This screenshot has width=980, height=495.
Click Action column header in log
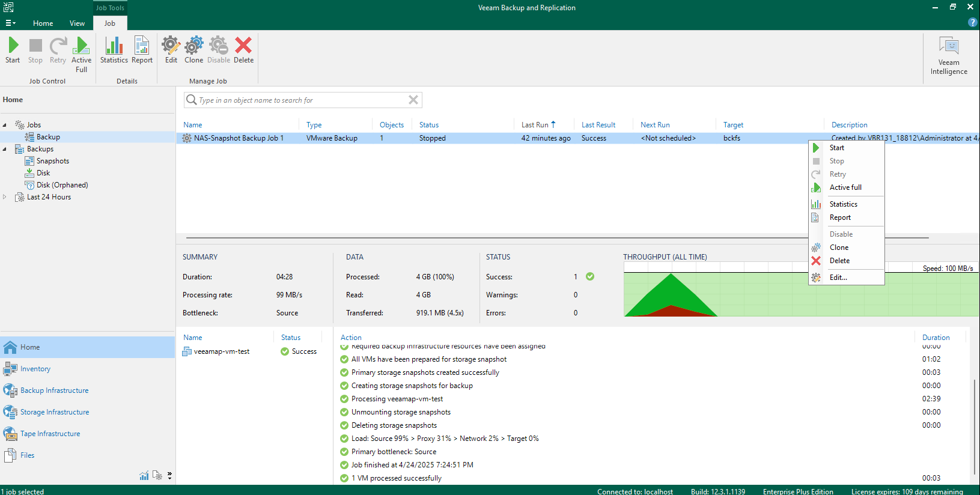click(x=351, y=338)
